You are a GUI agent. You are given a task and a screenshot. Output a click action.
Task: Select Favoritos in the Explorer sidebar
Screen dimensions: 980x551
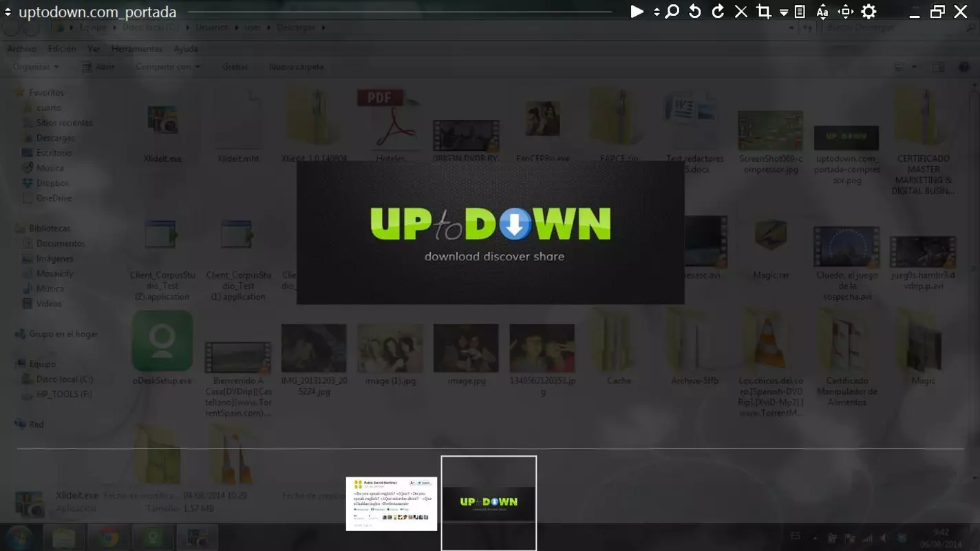point(46,92)
